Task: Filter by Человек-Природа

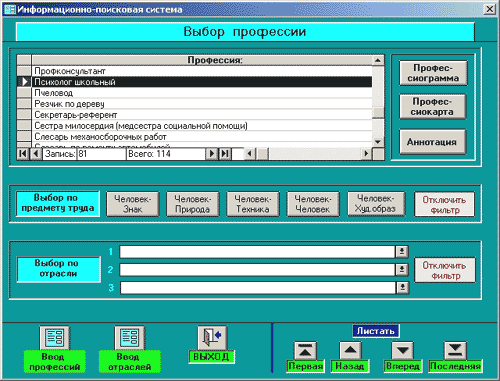Action: [193, 204]
